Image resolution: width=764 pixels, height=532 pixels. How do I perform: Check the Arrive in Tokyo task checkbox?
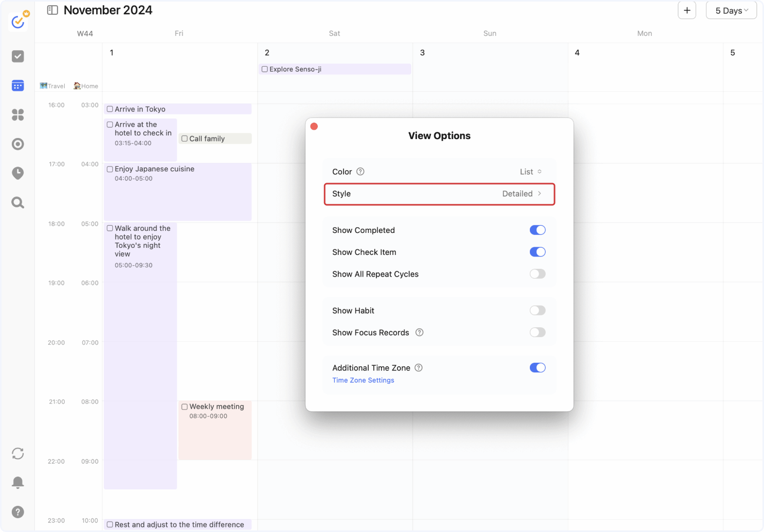[110, 109]
